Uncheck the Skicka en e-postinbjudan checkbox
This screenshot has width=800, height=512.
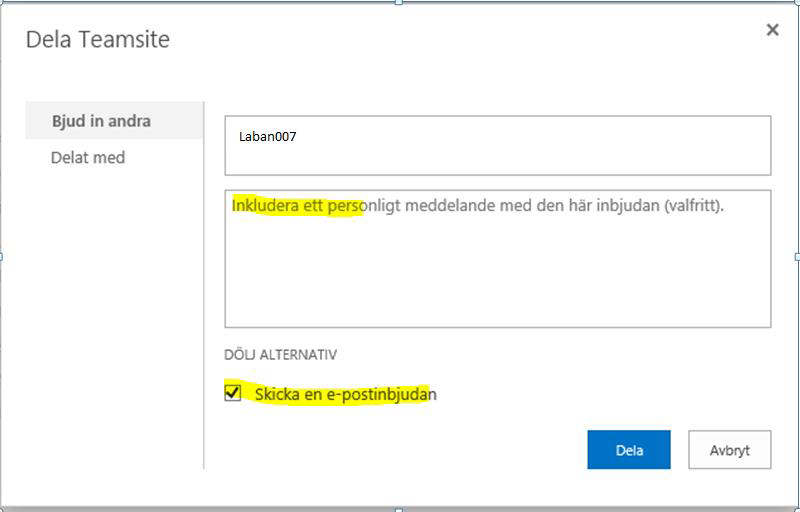point(233,393)
